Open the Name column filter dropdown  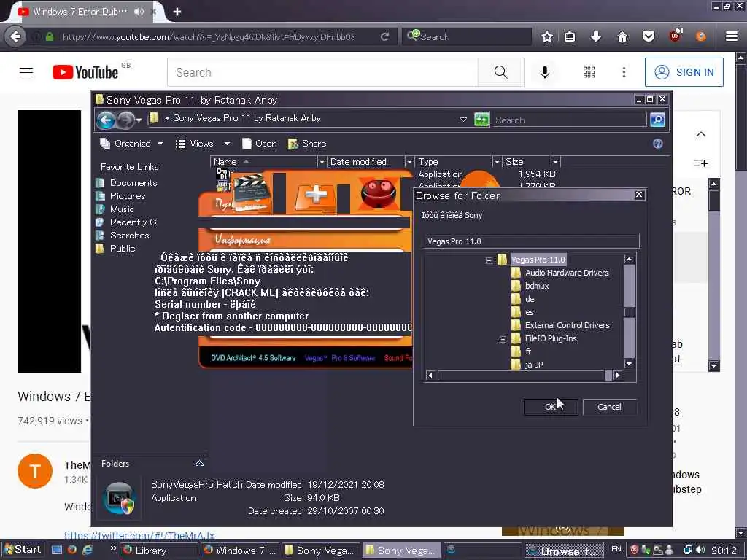point(322,163)
